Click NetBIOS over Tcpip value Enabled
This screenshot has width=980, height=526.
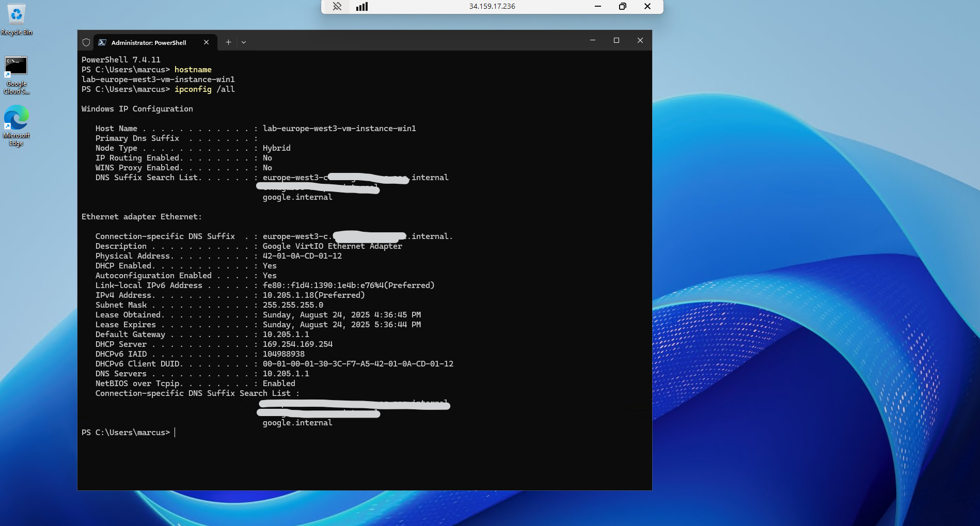(x=279, y=384)
